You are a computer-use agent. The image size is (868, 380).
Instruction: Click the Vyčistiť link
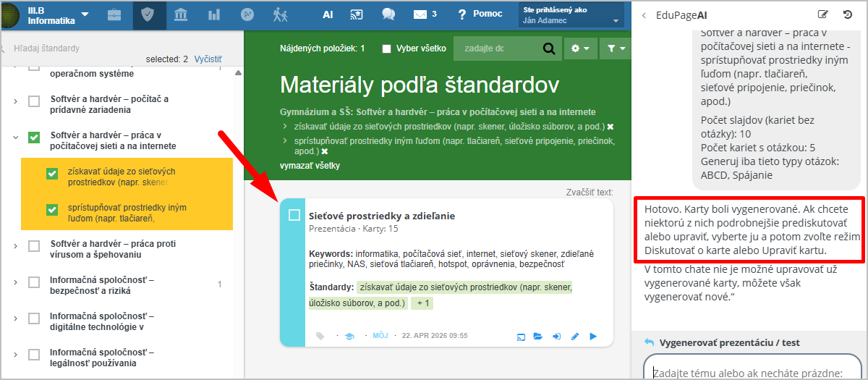tap(208, 59)
